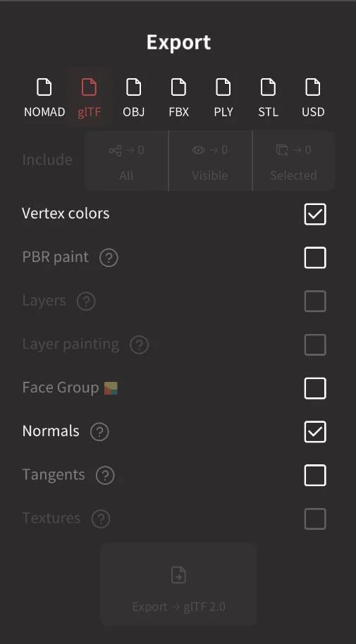Include only Selected objects

pos(293,161)
